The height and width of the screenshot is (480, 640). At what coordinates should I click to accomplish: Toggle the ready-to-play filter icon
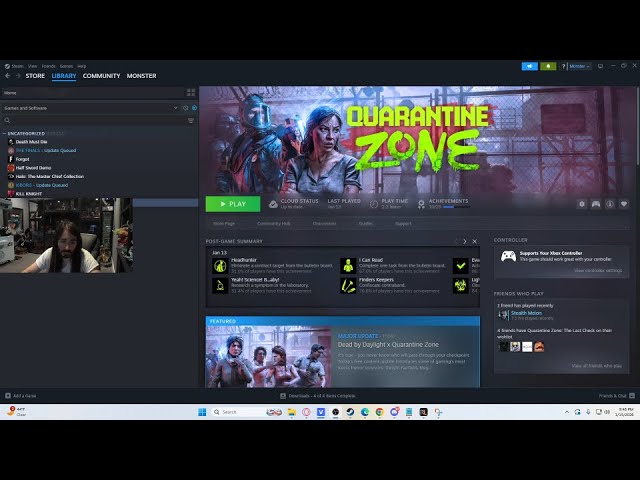(194, 107)
